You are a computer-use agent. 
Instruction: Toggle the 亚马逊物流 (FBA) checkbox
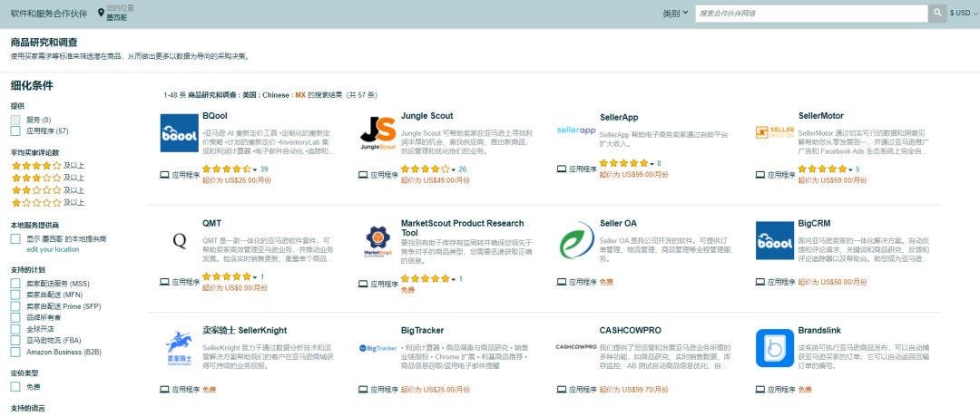coord(15,341)
